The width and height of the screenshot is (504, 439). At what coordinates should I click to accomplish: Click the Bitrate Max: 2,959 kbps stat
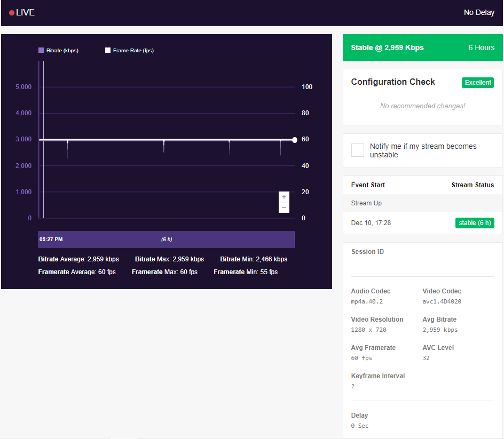click(169, 259)
